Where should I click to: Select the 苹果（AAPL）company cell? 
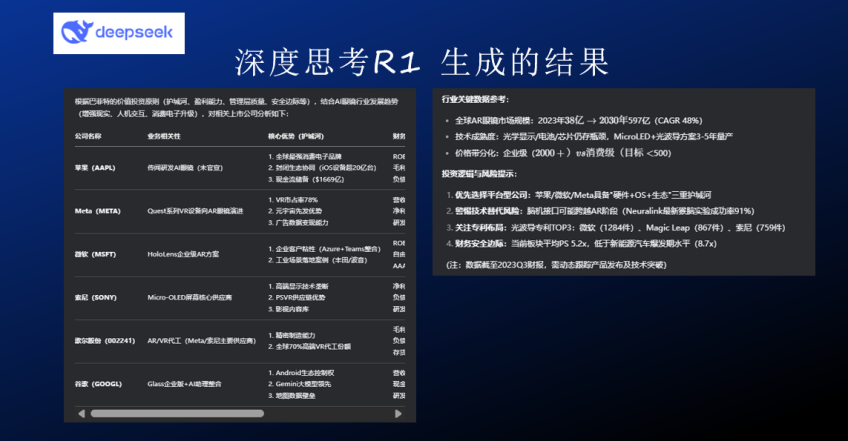tap(95, 168)
